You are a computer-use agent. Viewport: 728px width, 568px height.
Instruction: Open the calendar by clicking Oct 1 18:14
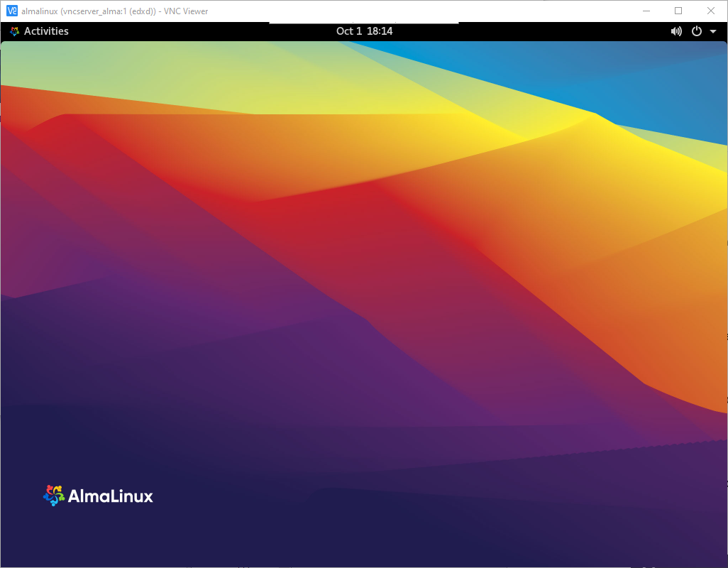364,31
